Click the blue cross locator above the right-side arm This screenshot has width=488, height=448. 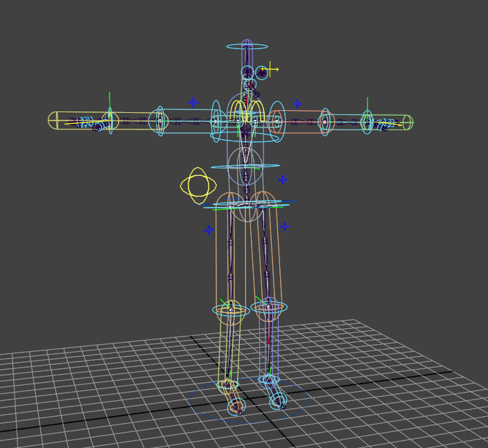(x=297, y=104)
